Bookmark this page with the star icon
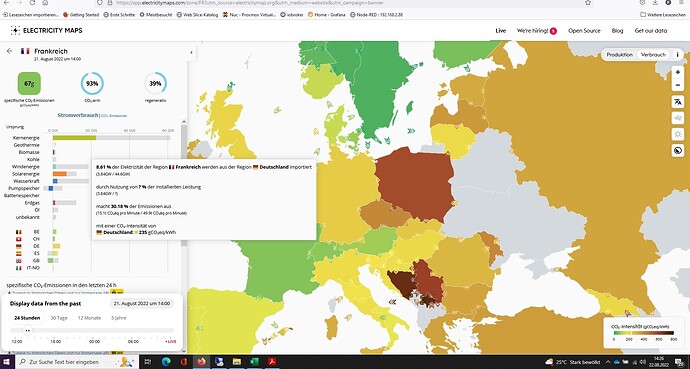 588,2
